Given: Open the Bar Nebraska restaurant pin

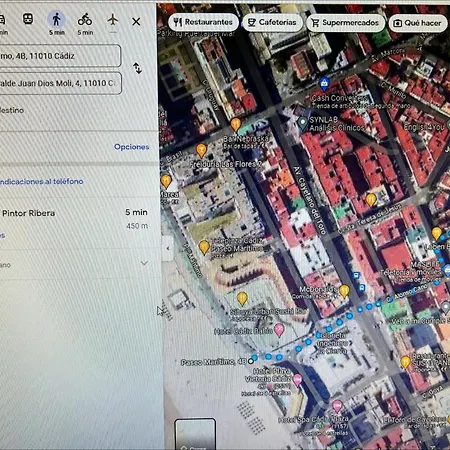Looking at the screenshot, I should coord(236,124).
